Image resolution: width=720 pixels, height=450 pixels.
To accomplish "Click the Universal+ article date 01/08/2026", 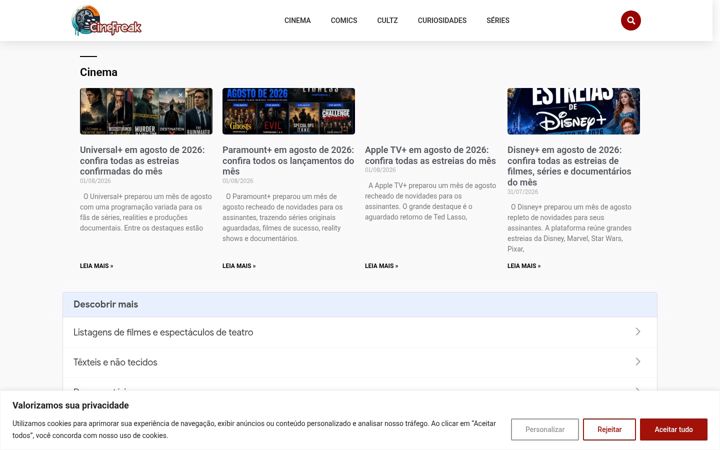I will pyautogui.click(x=96, y=181).
